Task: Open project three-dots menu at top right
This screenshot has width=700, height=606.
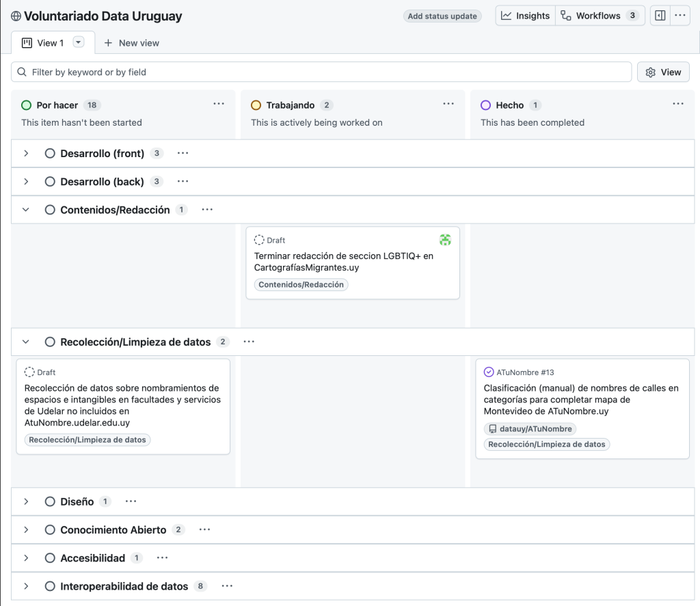Action: [x=679, y=16]
